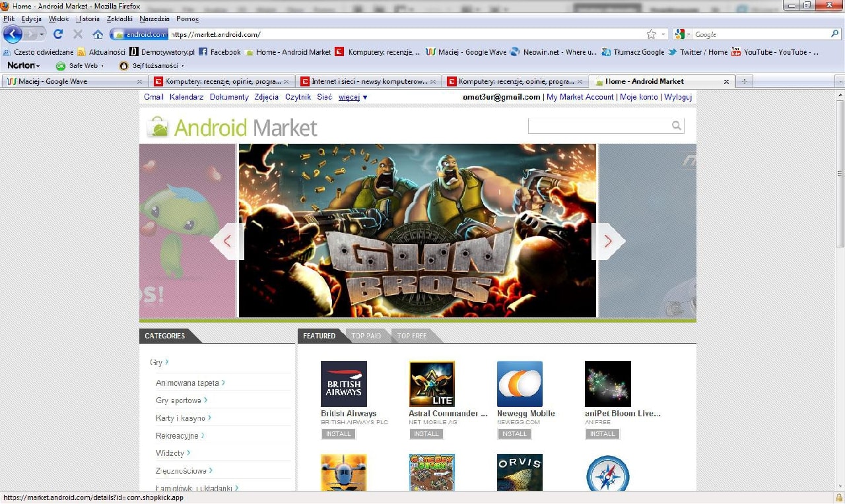The height and width of the screenshot is (504, 845).
Task: Switch to the TOP PAID tab
Action: click(x=367, y=336)
